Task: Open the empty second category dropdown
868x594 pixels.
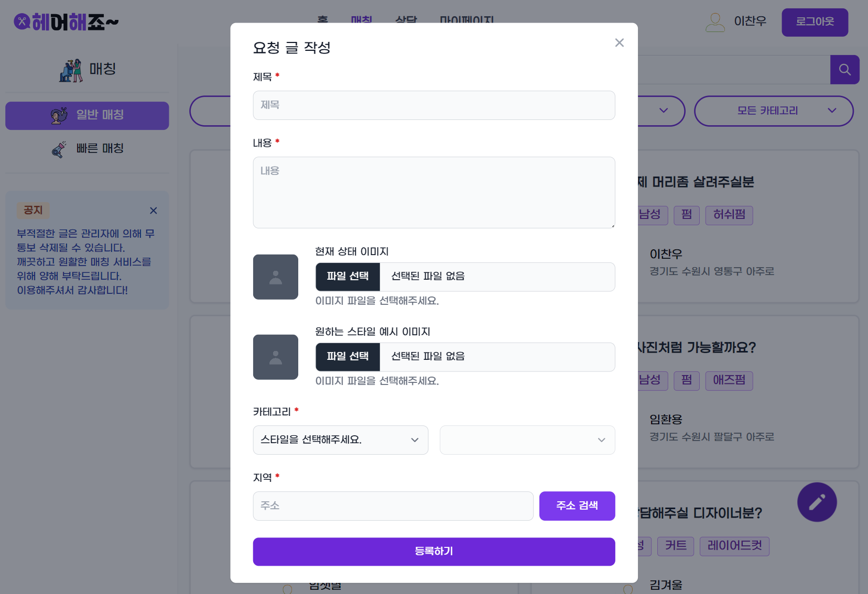Action: [527, 440]
